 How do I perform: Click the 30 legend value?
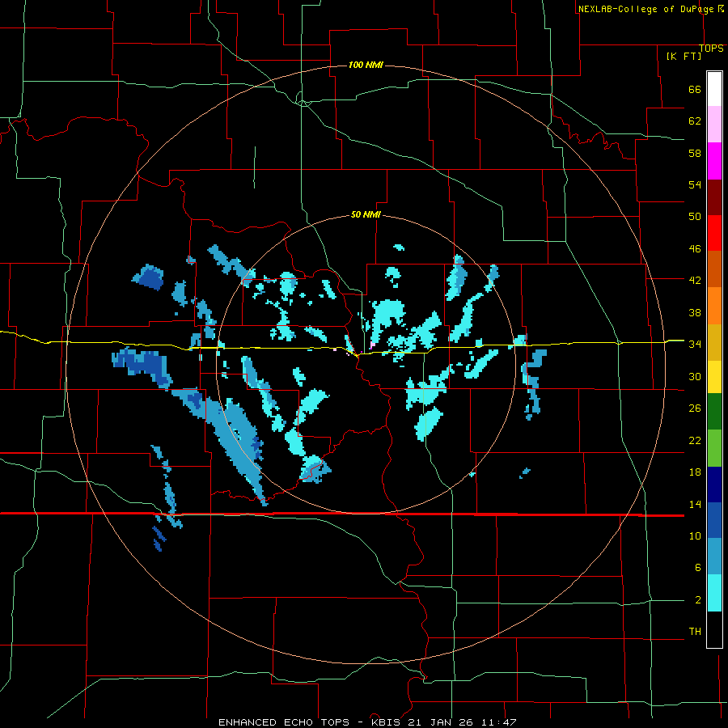click(695, 376)
